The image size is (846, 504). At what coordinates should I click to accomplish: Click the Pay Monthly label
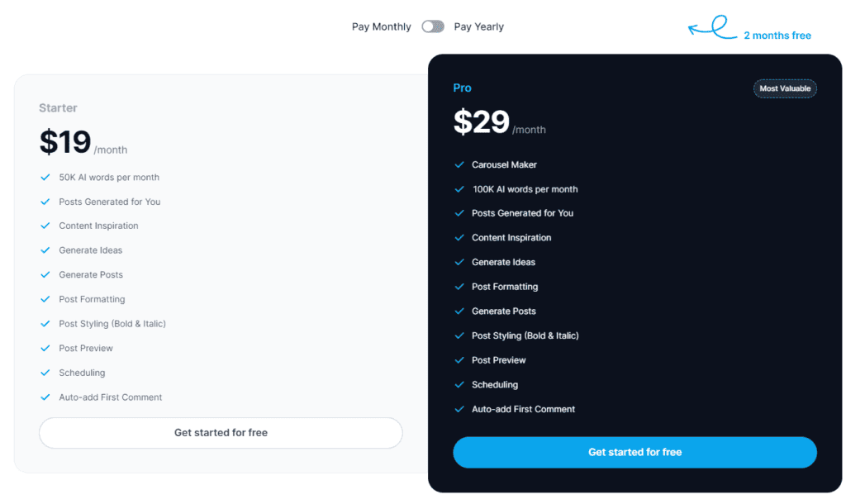[x=381, y=26]
